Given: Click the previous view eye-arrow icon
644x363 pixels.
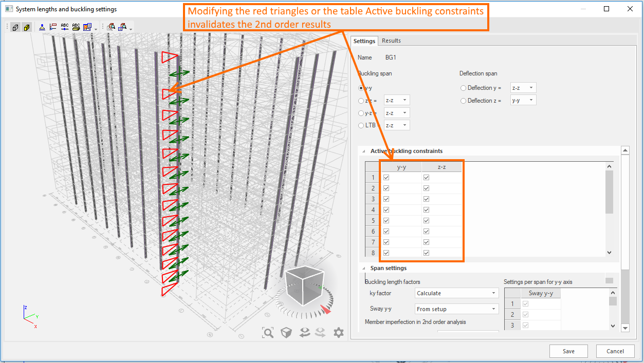Looking at the screenshot, I should coord(304,333).
